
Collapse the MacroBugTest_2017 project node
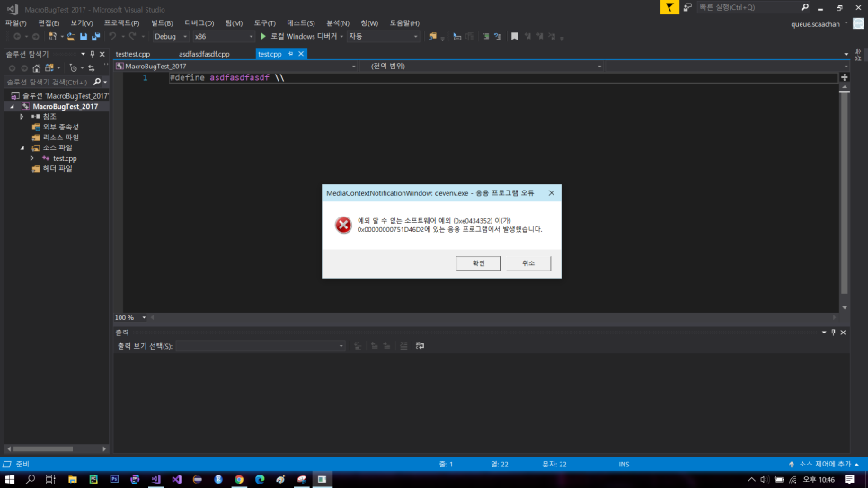coord(13,106)
